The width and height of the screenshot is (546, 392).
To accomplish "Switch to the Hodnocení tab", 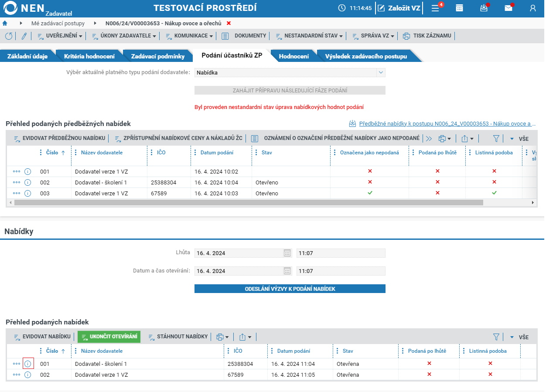I will click(x=294, y=56).
